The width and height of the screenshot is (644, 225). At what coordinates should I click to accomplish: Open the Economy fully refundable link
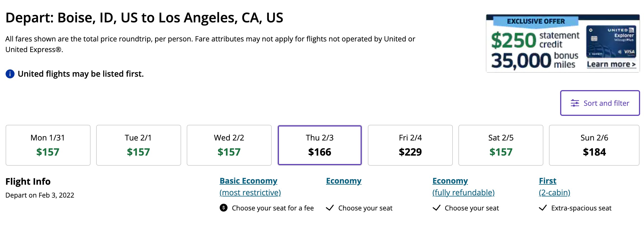(x=450, y=181)
